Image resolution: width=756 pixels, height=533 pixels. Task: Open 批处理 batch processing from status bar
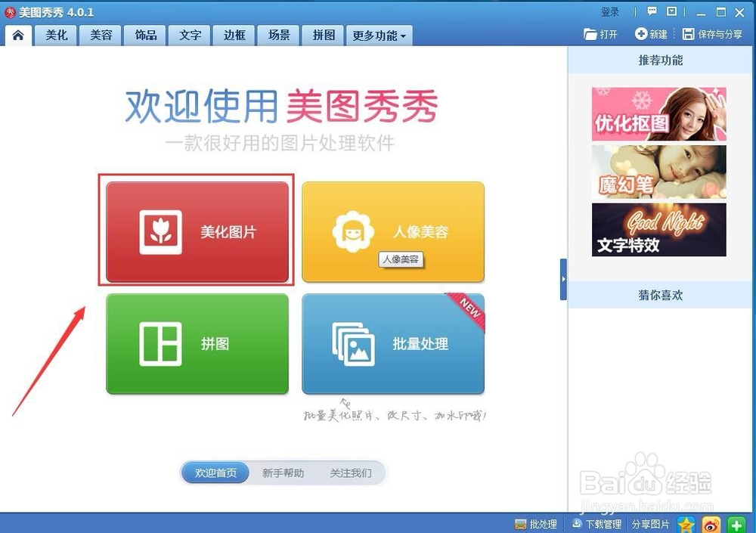[x=537, y=523]
